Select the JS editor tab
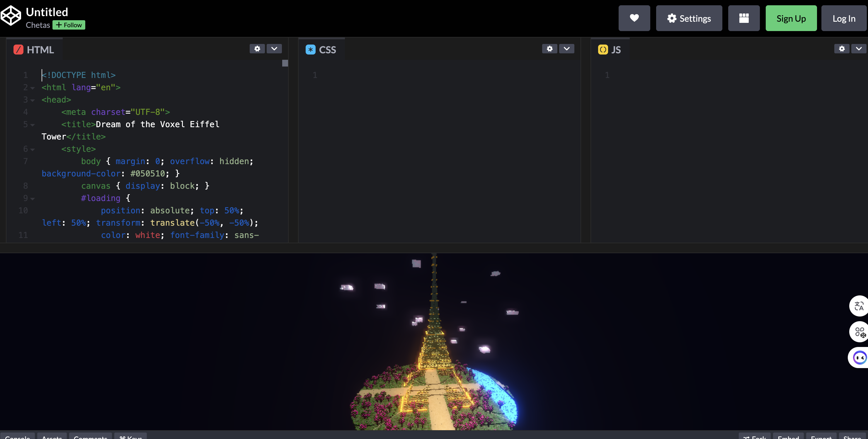The width and height of the screenshot is (868, 439). pos(610,50)
